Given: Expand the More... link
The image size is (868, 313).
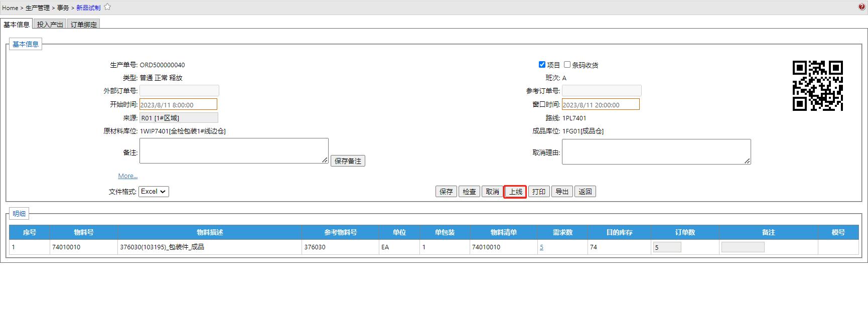Looking at the screenshot, I should click(x=128, y=176).
